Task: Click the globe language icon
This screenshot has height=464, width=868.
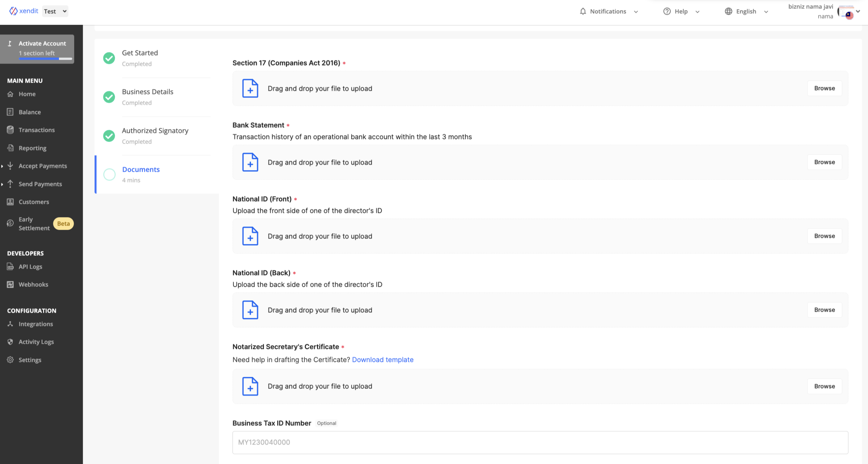Action: pos(729,11)
